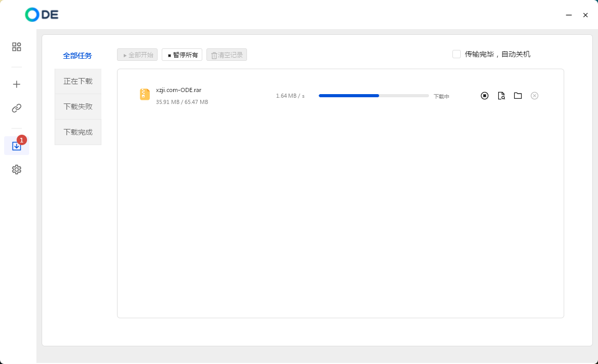This screenshot has width=598, height=364.
Task: Click the ODE logo in the title bar
Action: pyautogui.click(x=42, y=15)
